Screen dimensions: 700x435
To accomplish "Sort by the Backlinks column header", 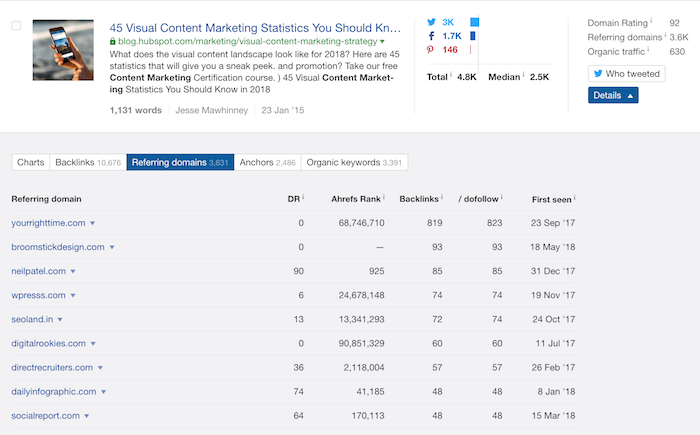I will (419, 199).
